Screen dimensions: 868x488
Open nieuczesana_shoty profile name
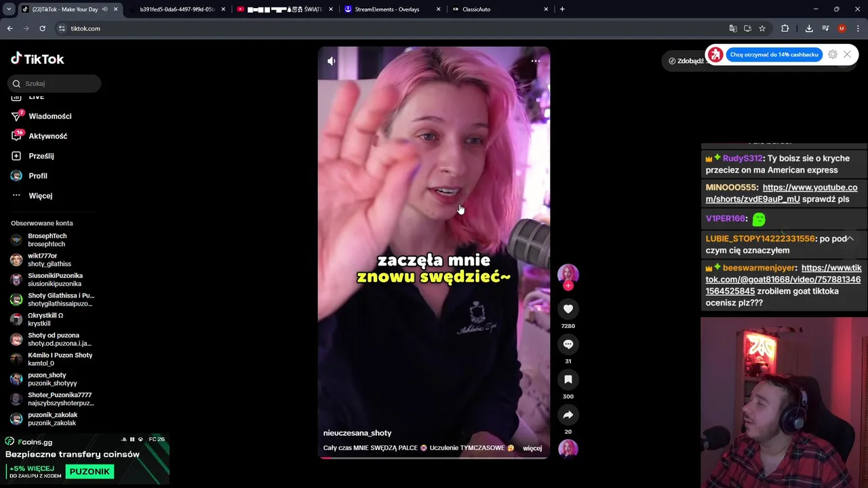[357, 433]
